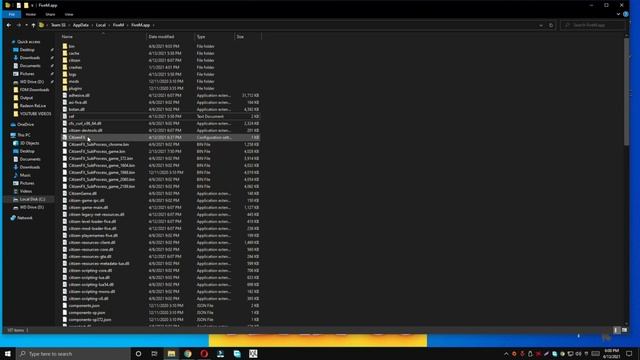Open the Windows Start menu
Screen dimensions: 640x360
pos(8,353)
